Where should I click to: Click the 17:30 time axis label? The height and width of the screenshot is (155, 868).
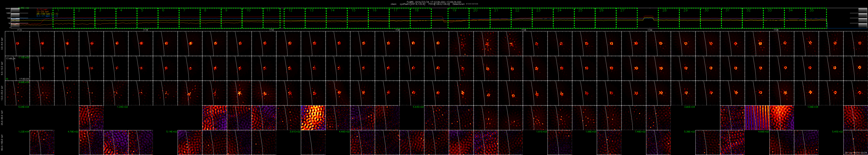coord(398,30)
